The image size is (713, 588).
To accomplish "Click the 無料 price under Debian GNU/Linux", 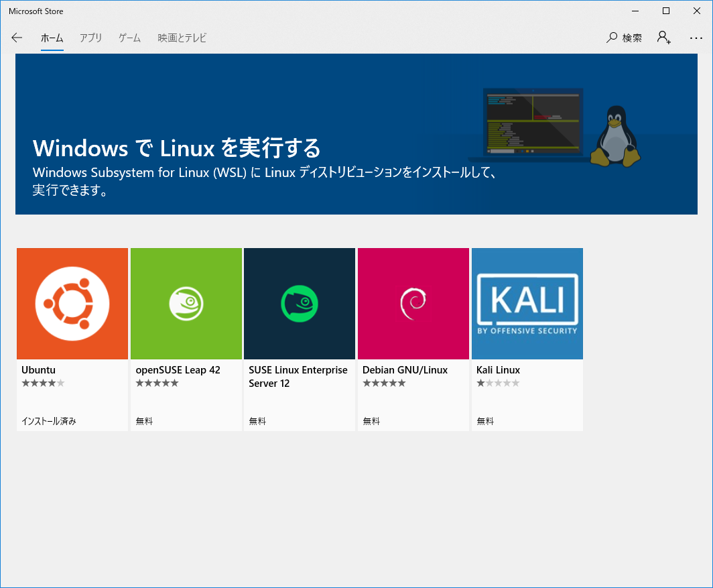I will [x=371, y=422].
